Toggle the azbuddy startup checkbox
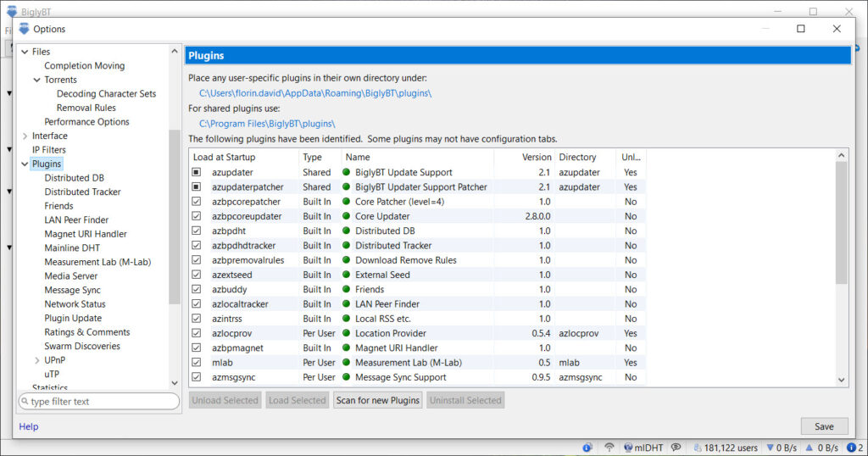This screenshot has height=456, width=868. (x=197, y=289)
